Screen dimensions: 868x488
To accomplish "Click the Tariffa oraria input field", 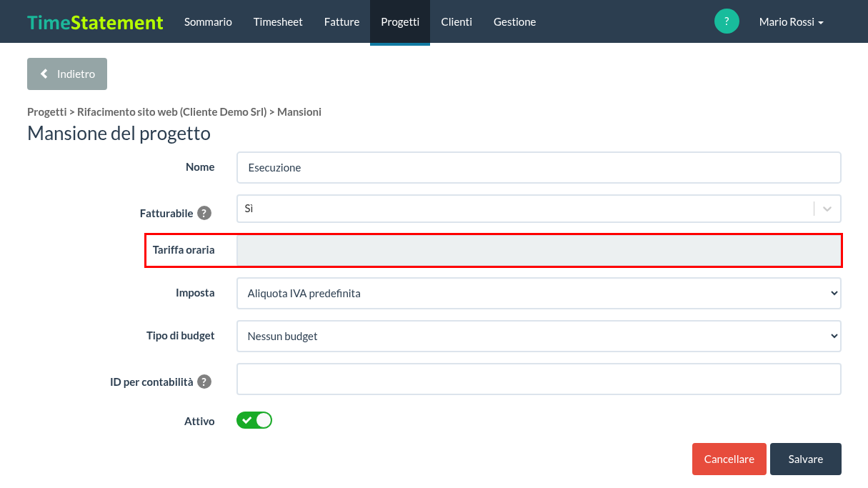I will [x=539, y=250].
